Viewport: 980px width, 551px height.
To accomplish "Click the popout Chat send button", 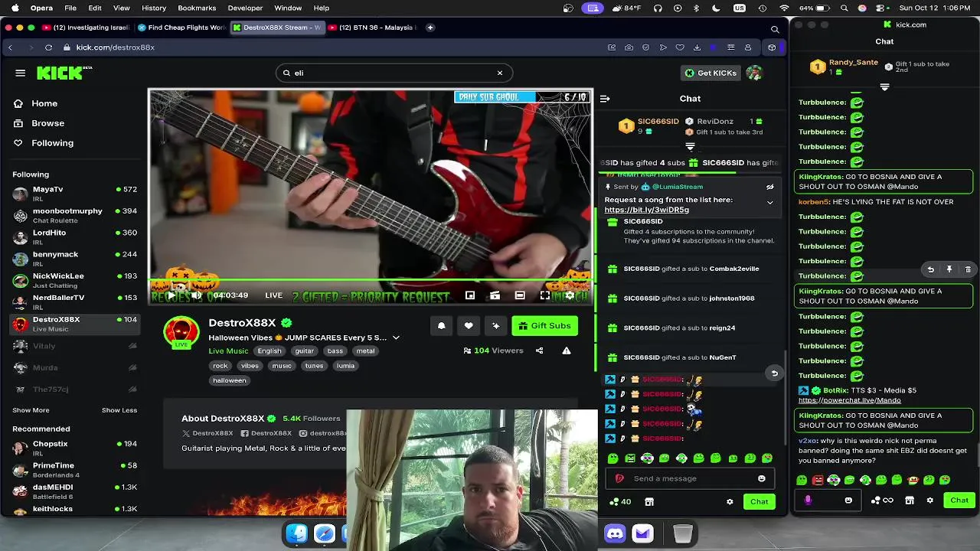I will pos(959,500).
